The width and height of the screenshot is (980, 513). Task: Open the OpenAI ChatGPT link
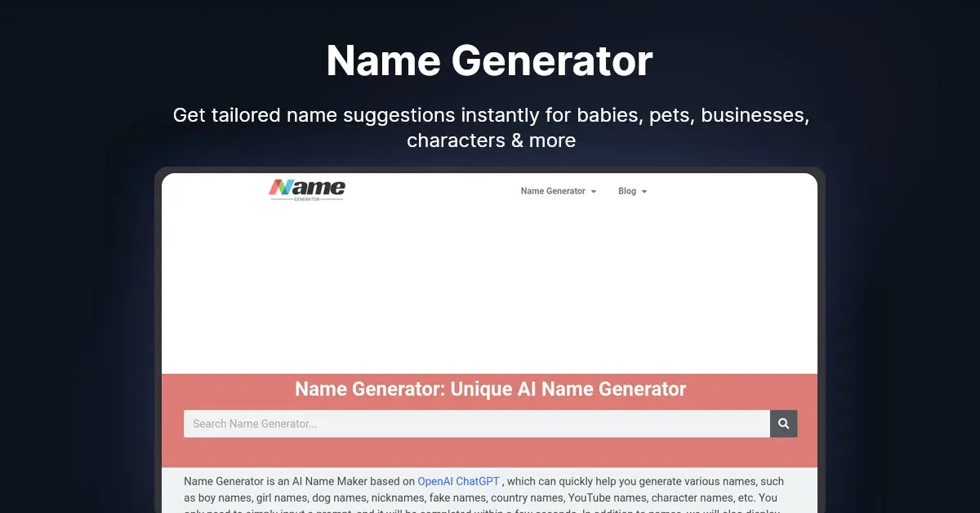(459, 481)
